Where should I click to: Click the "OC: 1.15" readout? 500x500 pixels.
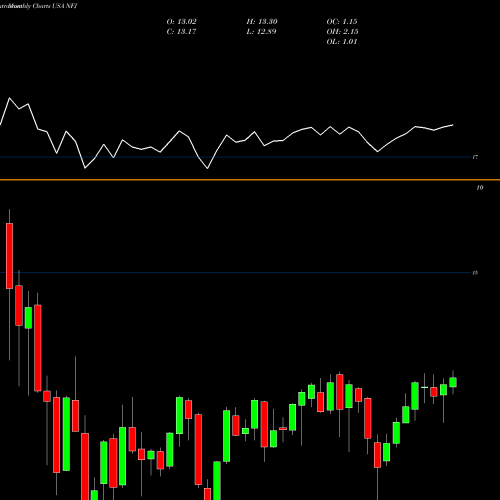click(x=342, y=22)
